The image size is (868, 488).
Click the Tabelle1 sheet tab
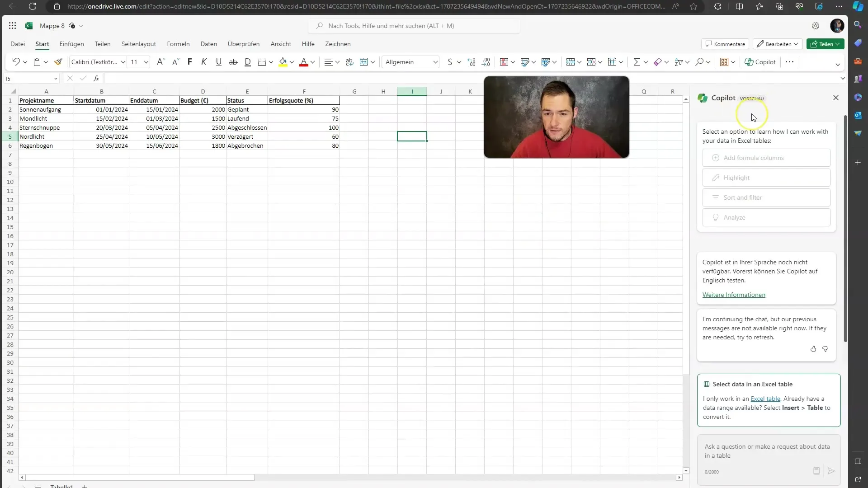point(61,486)
